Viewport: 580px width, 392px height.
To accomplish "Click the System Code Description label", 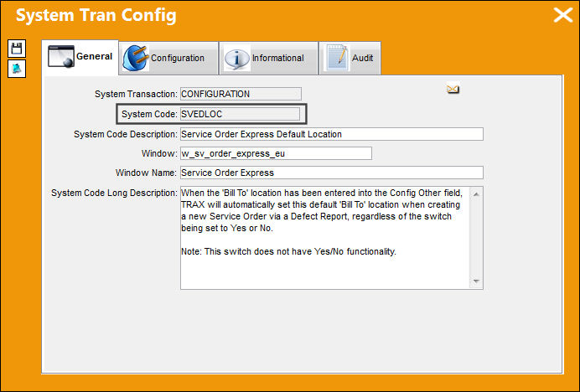I will (x=126, y=134).
